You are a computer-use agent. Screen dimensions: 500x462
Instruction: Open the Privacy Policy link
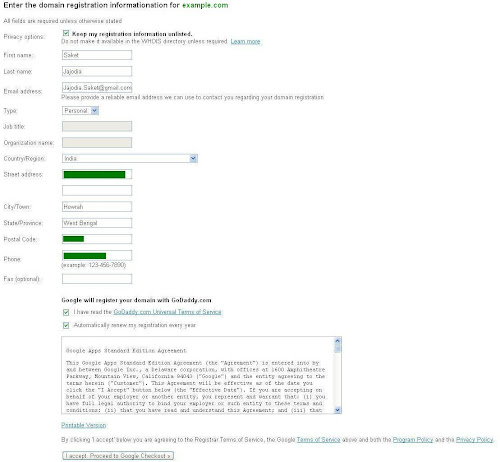[474, 440]
